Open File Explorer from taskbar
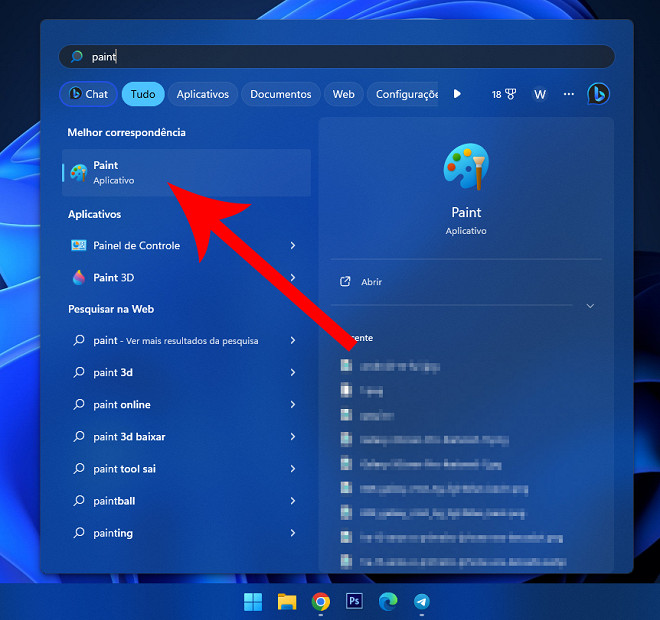Screen dimensions: 660x620 click(287, 601)
